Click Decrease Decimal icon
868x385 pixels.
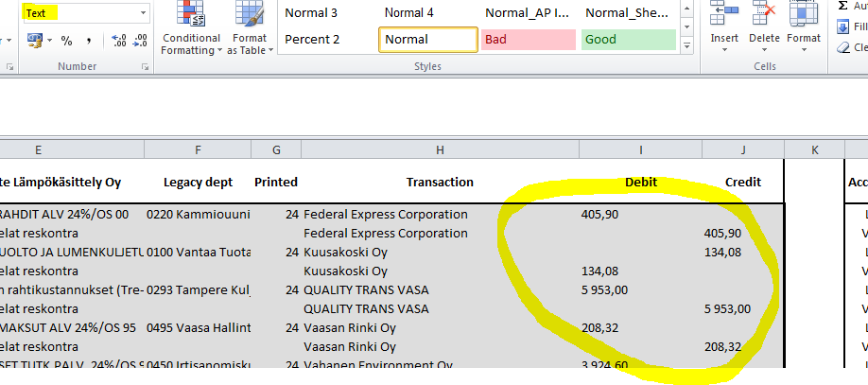[142, 41]
